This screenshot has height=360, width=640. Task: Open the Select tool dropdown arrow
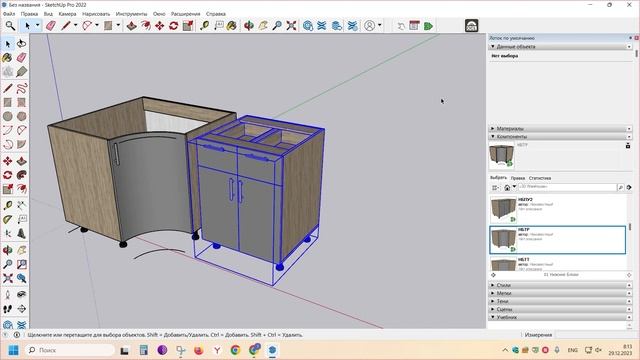click(x=38, y=25)
